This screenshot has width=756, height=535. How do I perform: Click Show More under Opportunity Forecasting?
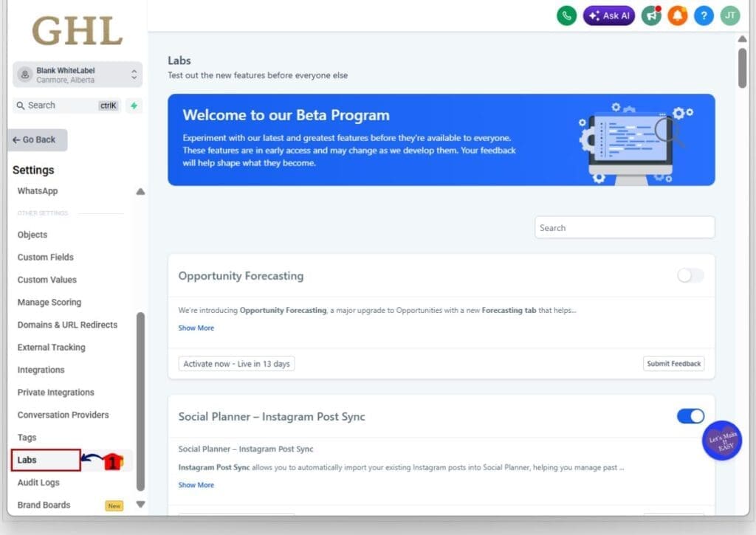[x=196, y=328]
